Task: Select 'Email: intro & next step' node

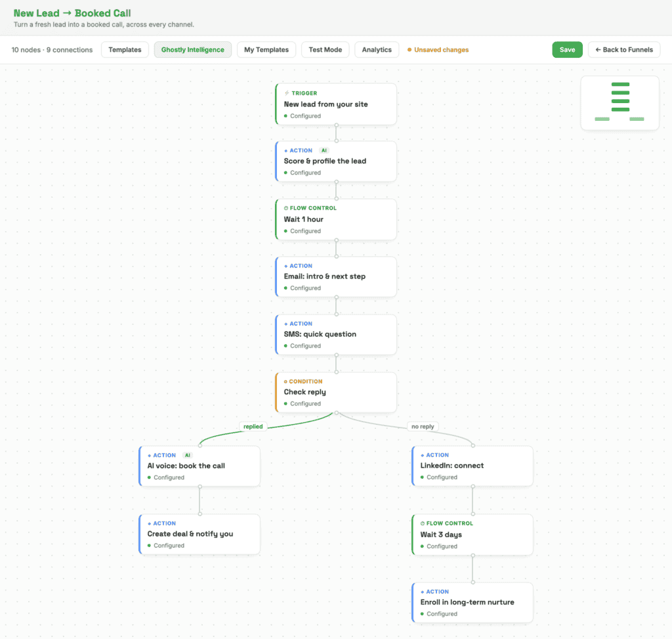Action: point(336,276)
